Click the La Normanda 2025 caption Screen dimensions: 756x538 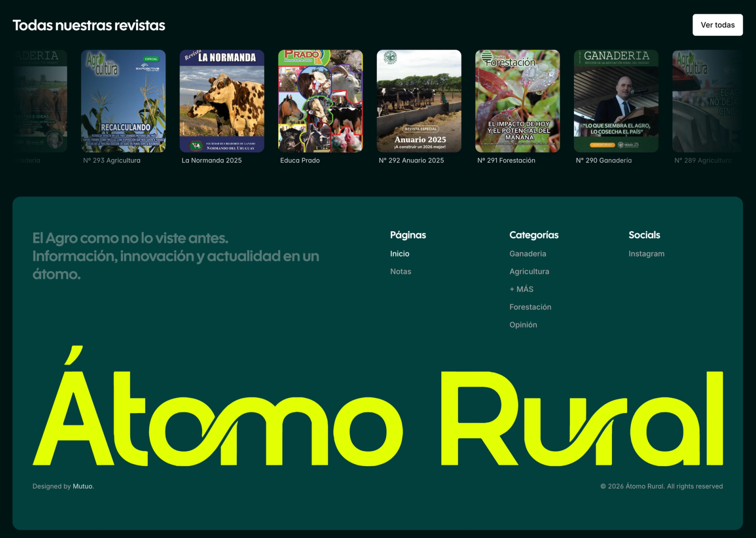[x=212, y=160]
